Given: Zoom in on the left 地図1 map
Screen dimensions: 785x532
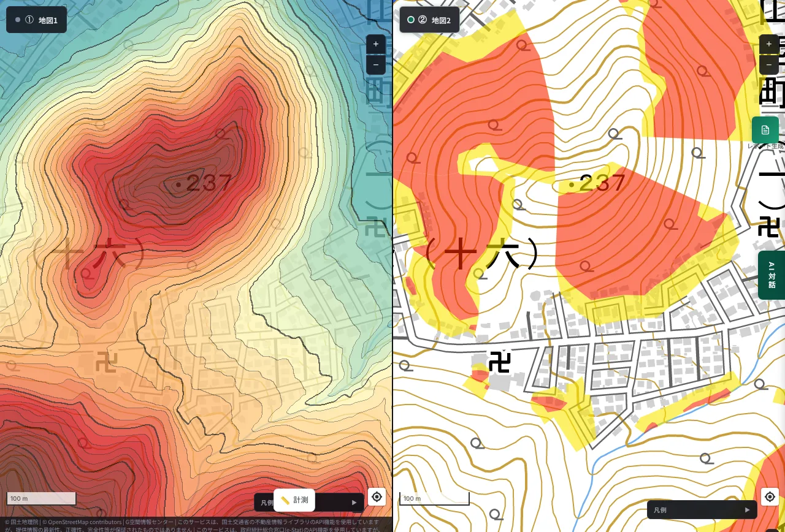Looking at the screenshot, I should click(376, 44).
